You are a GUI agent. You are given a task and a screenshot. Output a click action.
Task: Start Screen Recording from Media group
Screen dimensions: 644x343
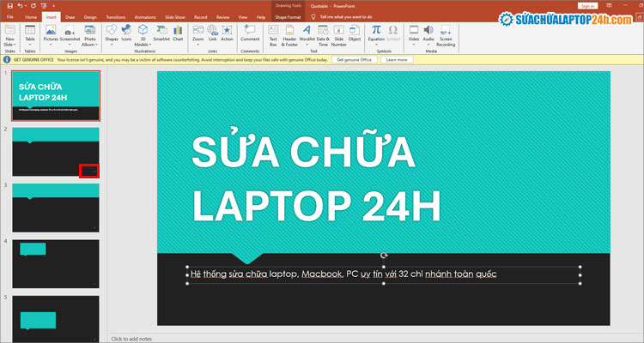click(447, 33)
